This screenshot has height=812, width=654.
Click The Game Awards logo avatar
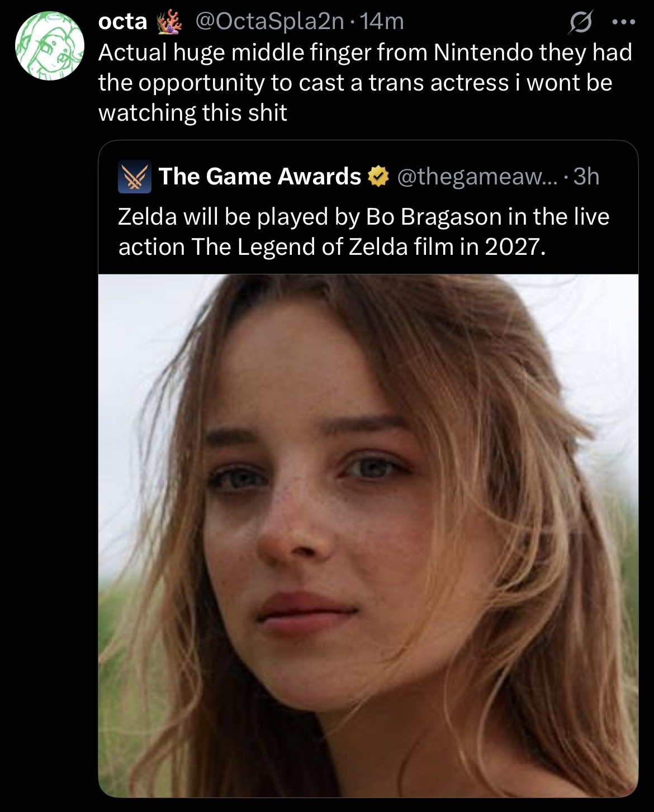point(135,177)
